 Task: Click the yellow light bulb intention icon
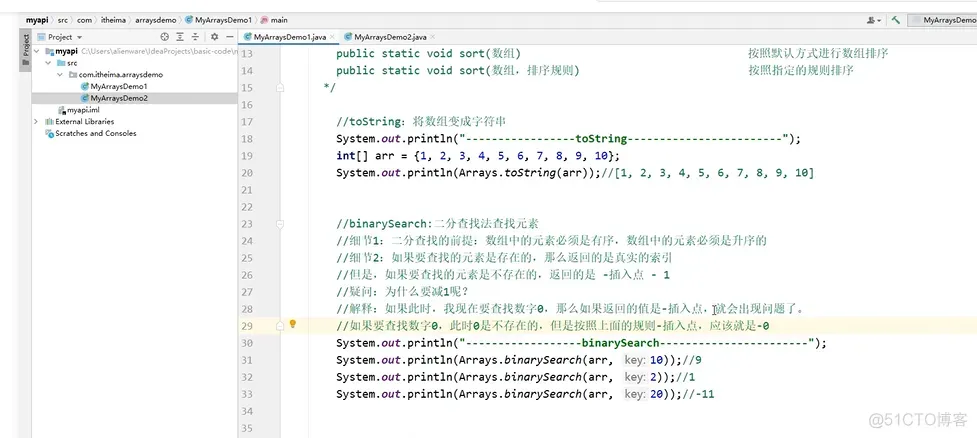coord(293,324)
